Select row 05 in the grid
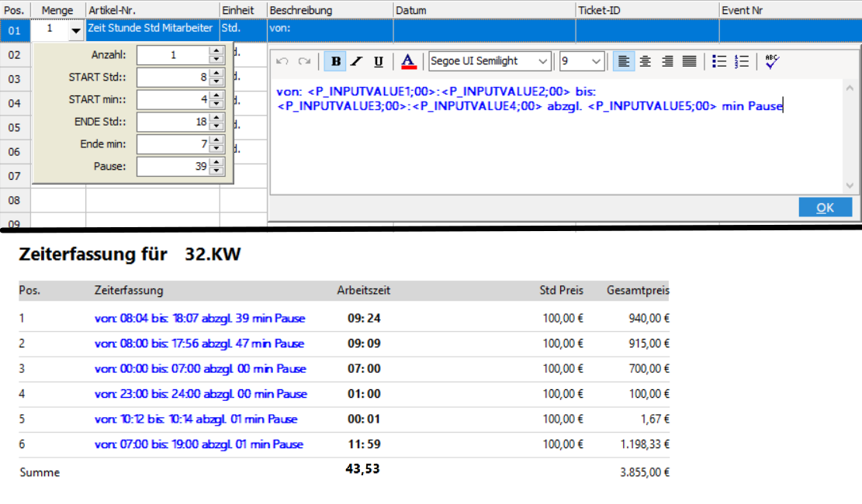The height and width of the screenshot is (504, 862). pyautogui.click(x=14, y=127)
